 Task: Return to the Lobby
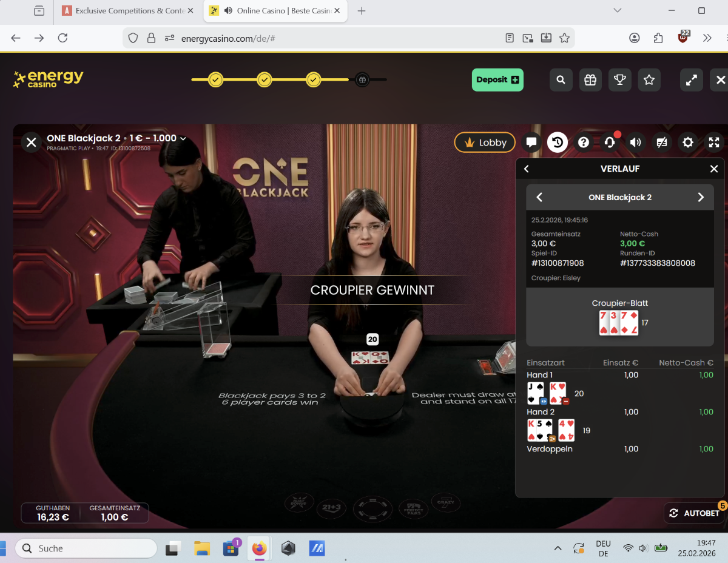[x=485, y=143]
